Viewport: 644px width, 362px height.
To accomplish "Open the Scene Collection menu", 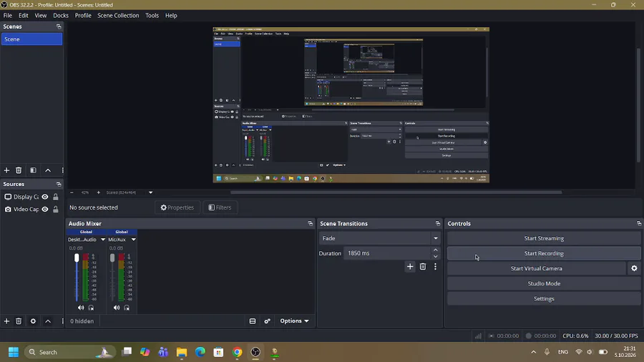I will [x=118, y=16].
